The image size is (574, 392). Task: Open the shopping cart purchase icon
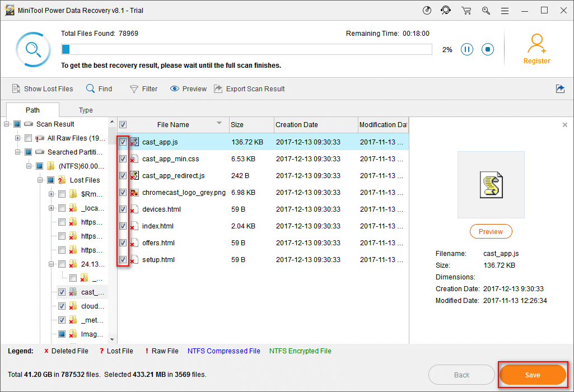pyautogui.click(x=466, y=11)
